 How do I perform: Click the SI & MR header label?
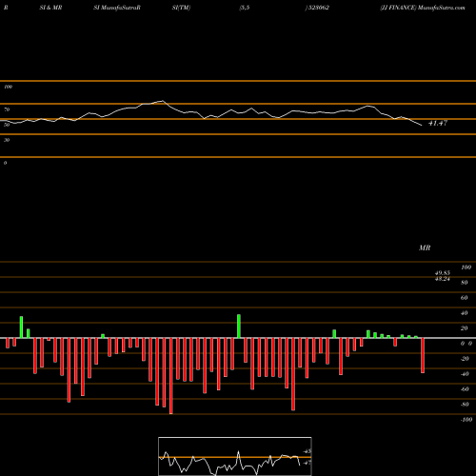click(50, 8)
